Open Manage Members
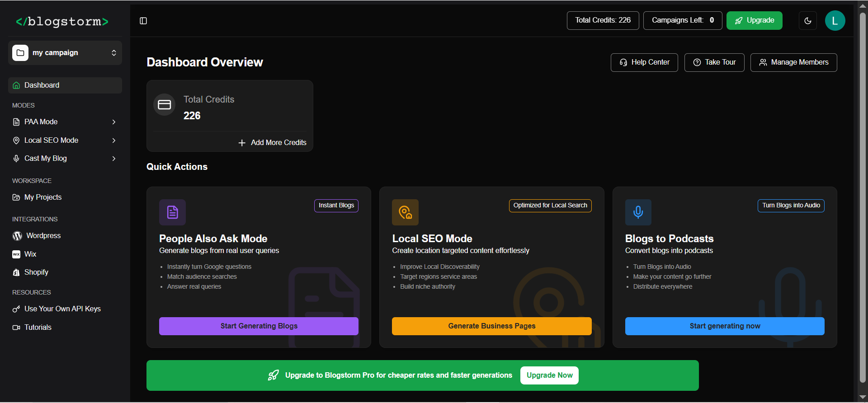 (x=794, y=62)
